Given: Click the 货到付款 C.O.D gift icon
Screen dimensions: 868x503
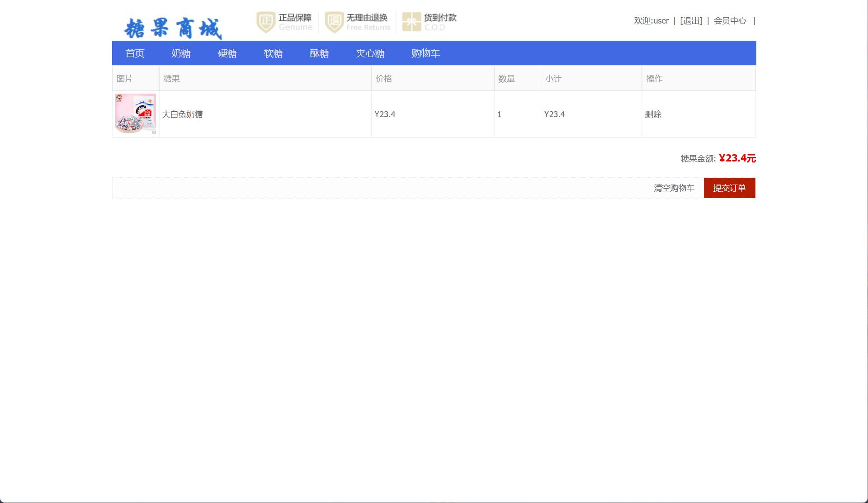Looking at the screenshot, I should point(411,22).
